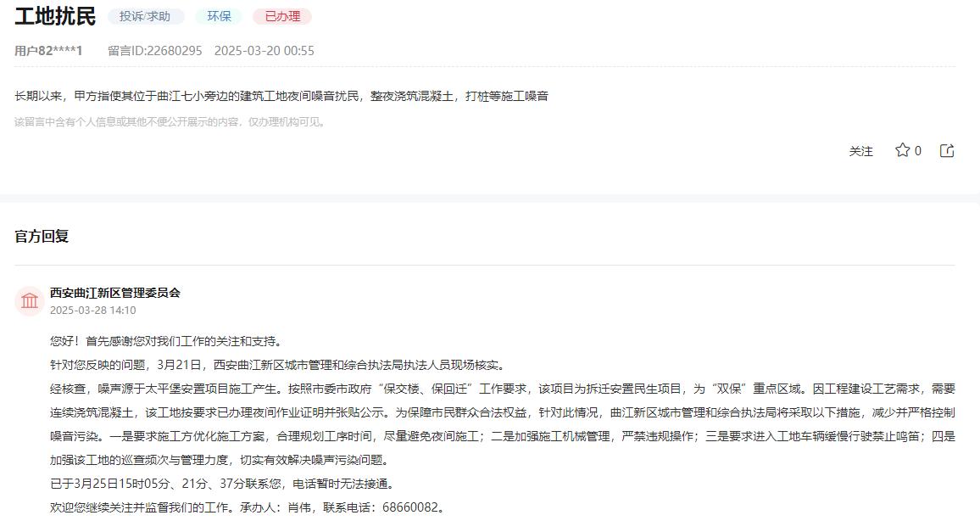Click line beginning 连续浇筑混凝土
Viewport: 980px width, 532px height.
coord(503,412)
